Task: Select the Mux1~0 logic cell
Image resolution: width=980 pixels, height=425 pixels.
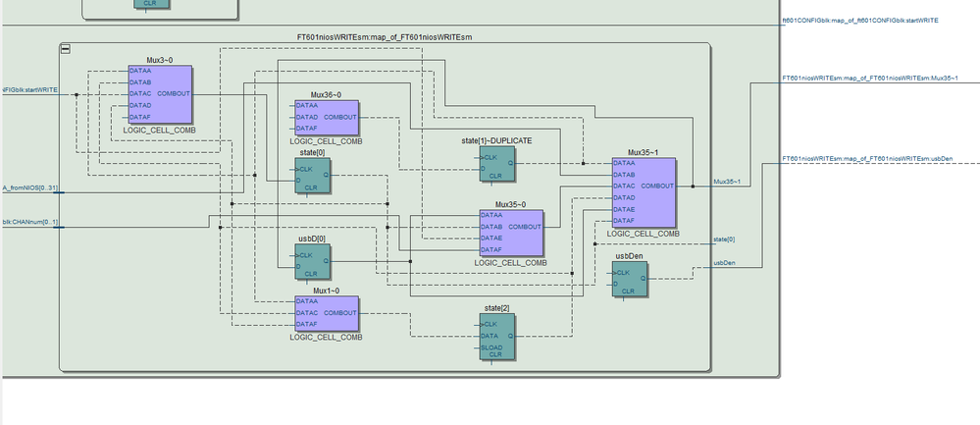Action: click(x=327, y=313)
